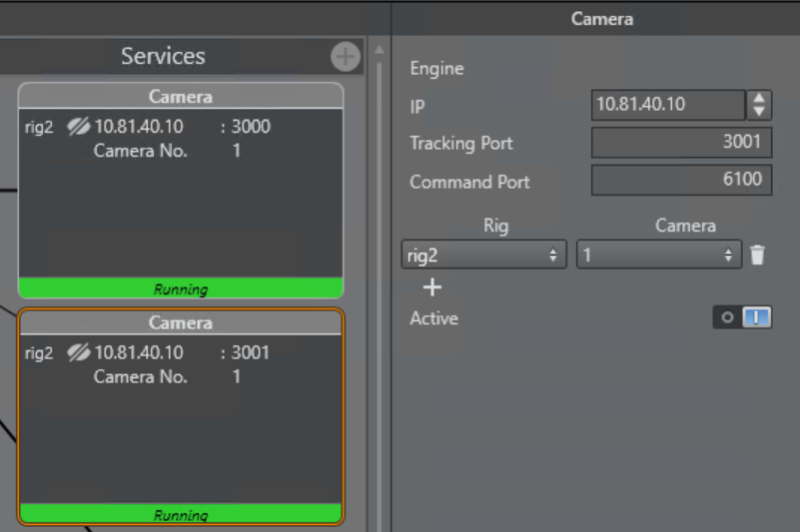Click the Camera panel title bar
Image resolution: width=800 pixels, height=532 pixels.
(x=601, y=19)
